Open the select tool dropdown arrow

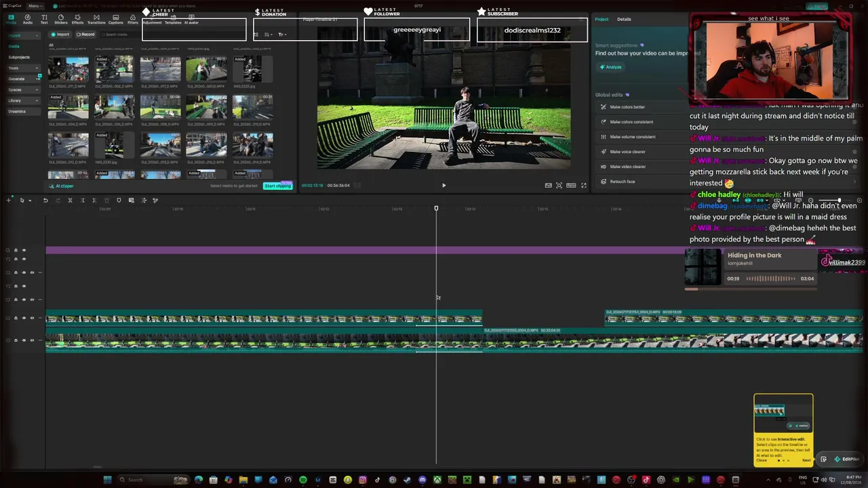[x=29, y=201]
